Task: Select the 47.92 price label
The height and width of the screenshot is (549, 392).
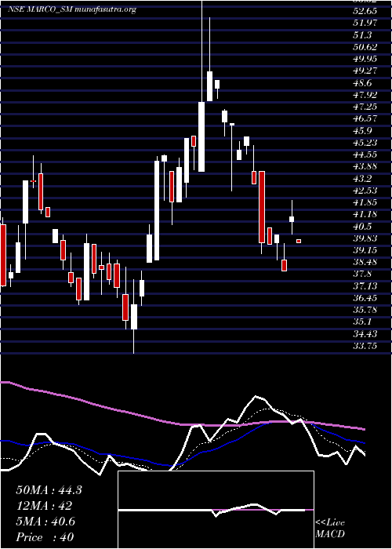Action: click(x=365, y=95)
